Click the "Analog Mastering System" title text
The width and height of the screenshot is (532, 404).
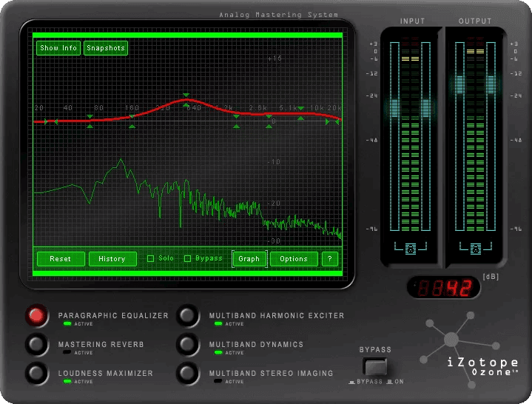click(x=278, y=15)
